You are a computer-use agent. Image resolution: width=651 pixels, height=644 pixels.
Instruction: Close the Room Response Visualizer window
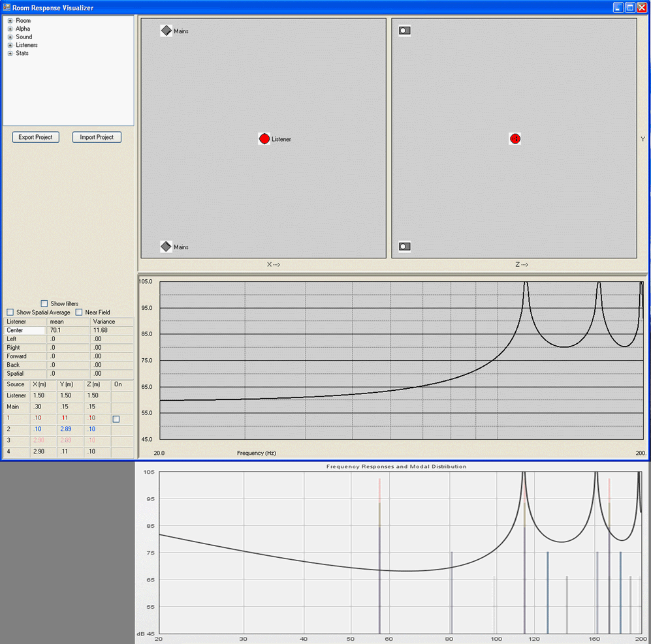[x=643, y=7]
